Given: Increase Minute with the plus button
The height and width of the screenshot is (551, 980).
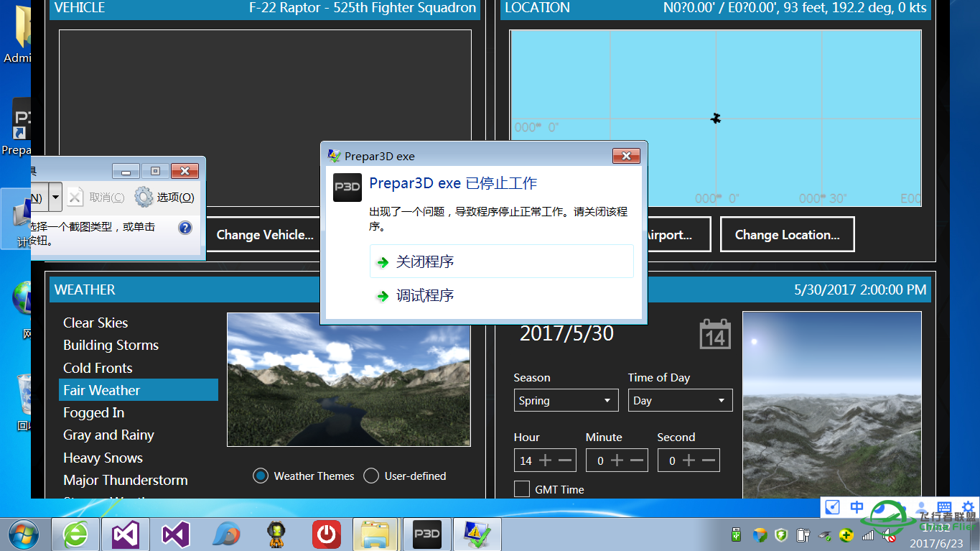Looking at the screenshot, I should (617, 460).
